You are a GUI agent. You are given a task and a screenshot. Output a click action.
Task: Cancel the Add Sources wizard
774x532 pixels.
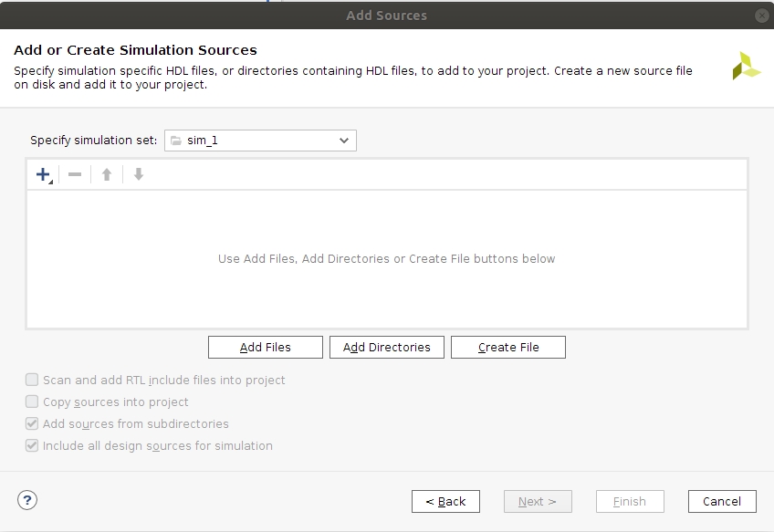[x=721, y=501]
